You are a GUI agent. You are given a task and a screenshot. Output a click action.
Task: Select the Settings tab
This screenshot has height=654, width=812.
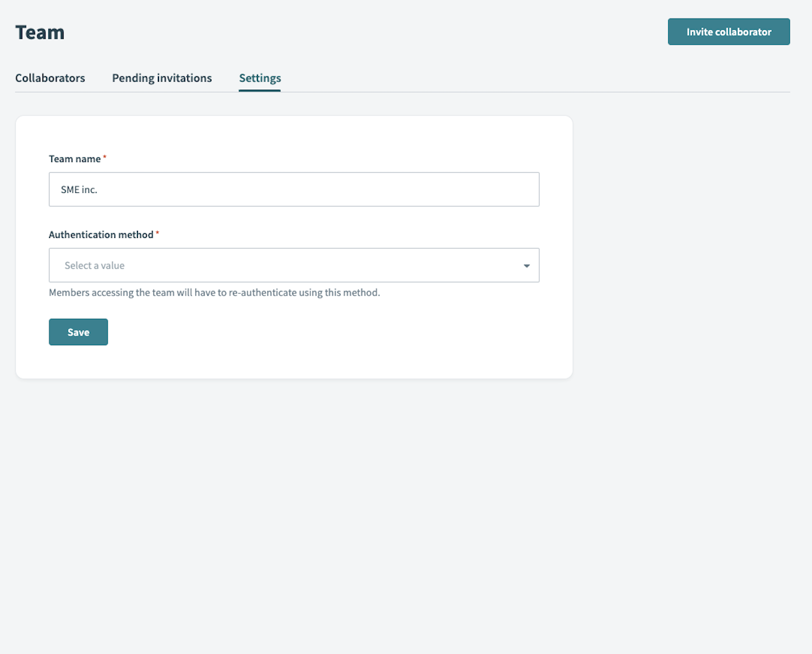point(260,78)
